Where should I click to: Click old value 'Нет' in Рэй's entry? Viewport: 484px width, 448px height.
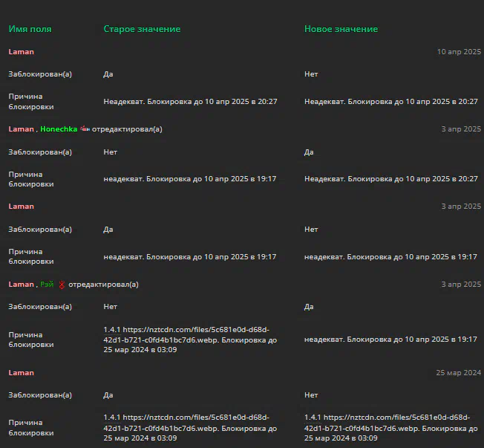click(110, 307)
